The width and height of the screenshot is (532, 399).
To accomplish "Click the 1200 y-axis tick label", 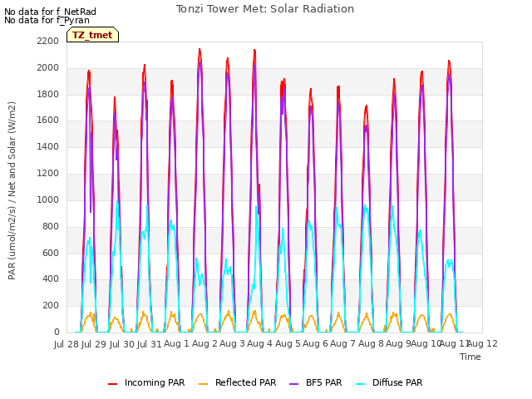I will point(48,173).
